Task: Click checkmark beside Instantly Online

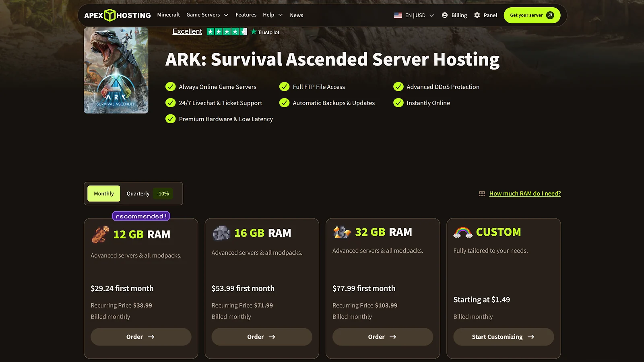Action: point(398,103)
